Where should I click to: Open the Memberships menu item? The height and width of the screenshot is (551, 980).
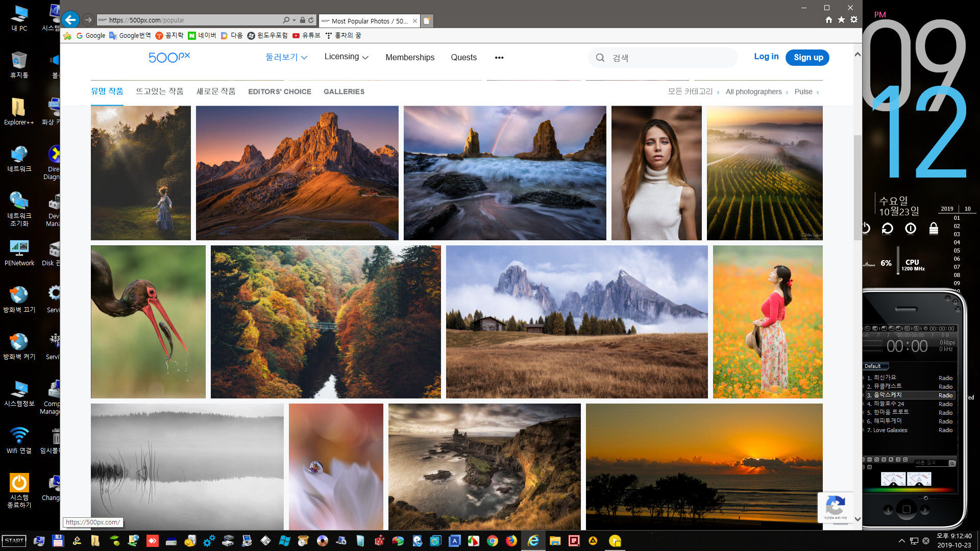410,58
